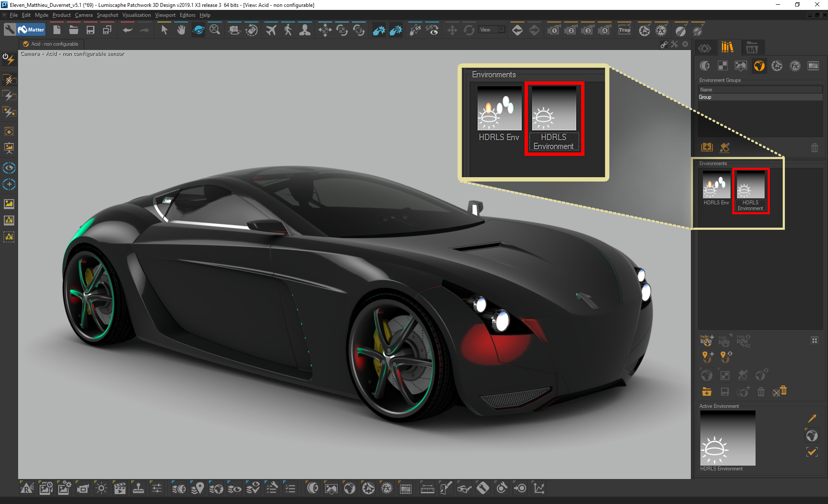Pick environment with orange eyedropper
Image resolution: width=828 pixels, height=504 pixels.
812,418
